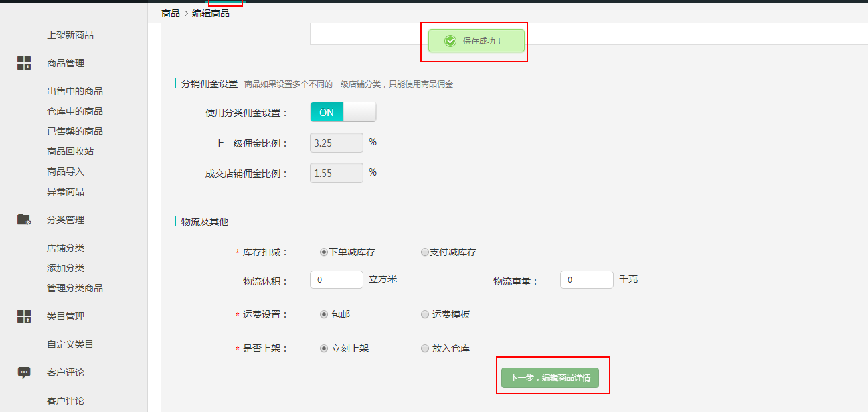Open 出售中的商品 in sidebar
868x412 pixels.
[x=75, y=91]
